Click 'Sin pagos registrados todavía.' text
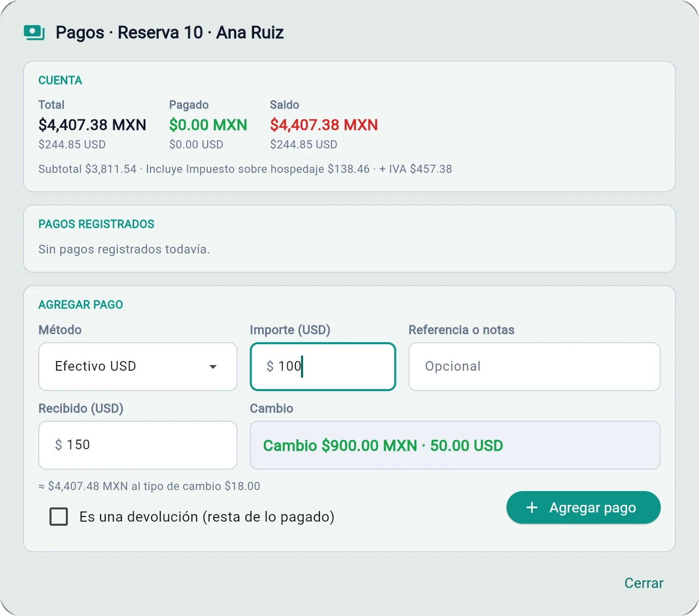The image size is (699, 616). coord(124,249)
